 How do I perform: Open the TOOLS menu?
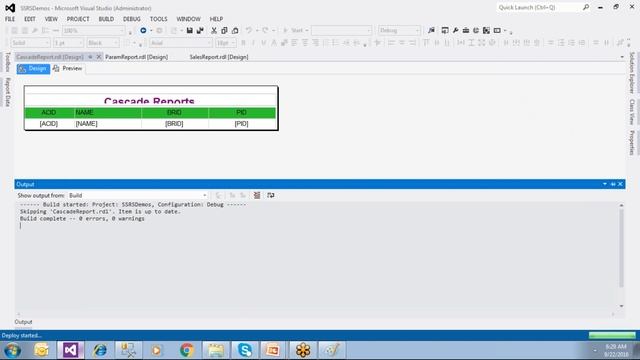coord(158,19)
